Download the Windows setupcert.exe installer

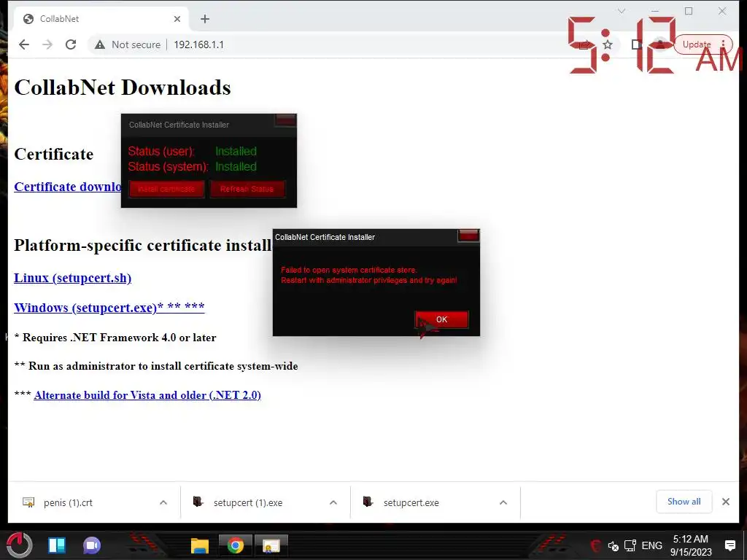pos(109,307)
